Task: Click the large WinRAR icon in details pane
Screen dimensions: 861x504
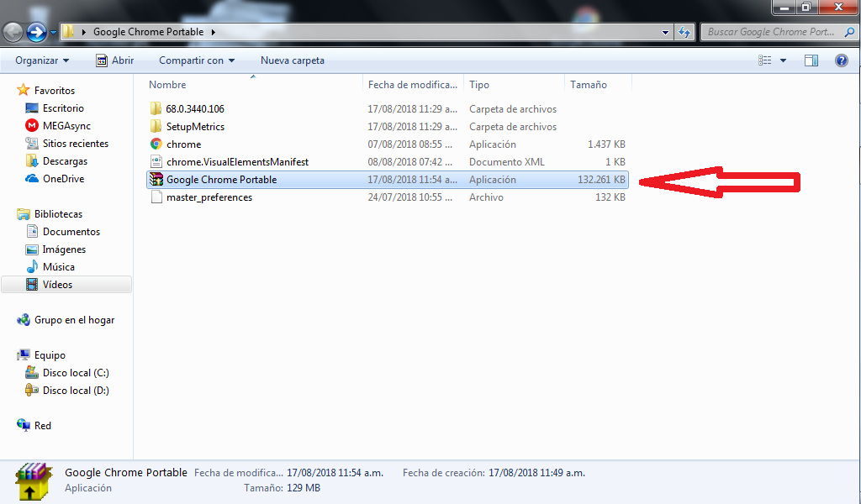Action: pos(33,481)
